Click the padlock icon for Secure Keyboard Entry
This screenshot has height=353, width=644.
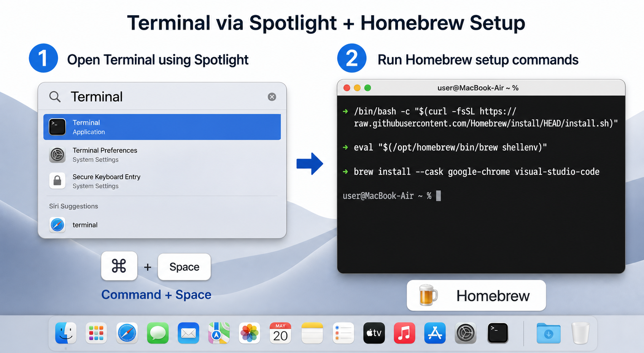coord(57,180)
